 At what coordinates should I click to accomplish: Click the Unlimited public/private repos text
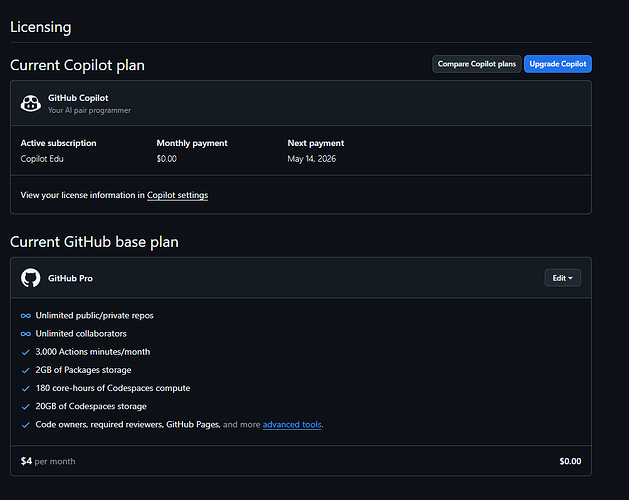(x=95, y=316)
